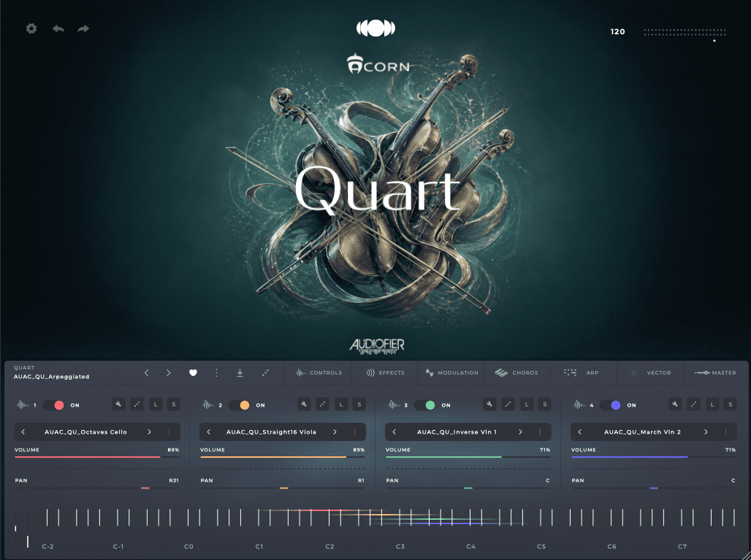This screenshot has height=560, width=751.
Task: Open layer 1 wrench settings
Action: [119, 404]
